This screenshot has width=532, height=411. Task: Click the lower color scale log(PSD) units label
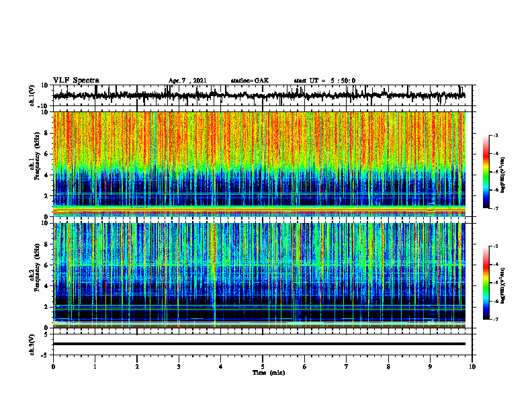[x=503, y=285]
